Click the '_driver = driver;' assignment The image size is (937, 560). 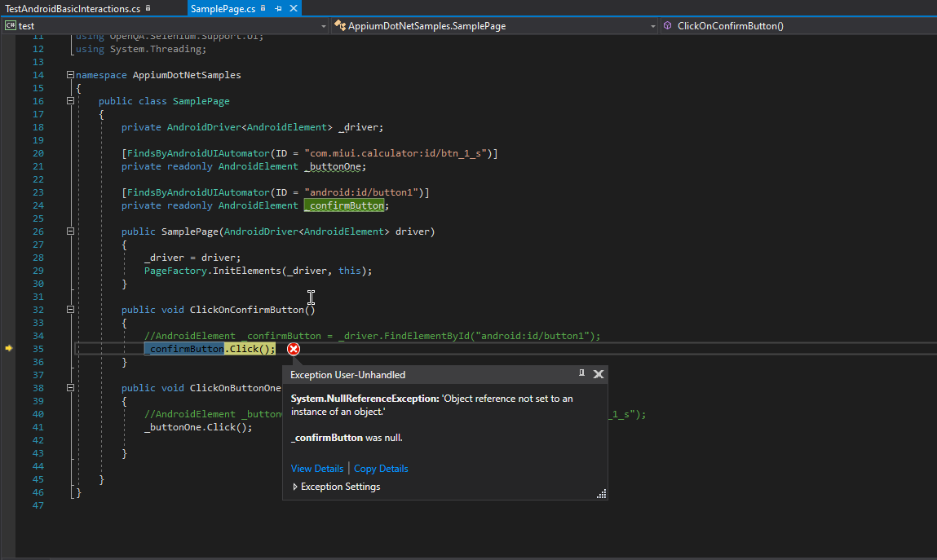(x=192, y=258)
